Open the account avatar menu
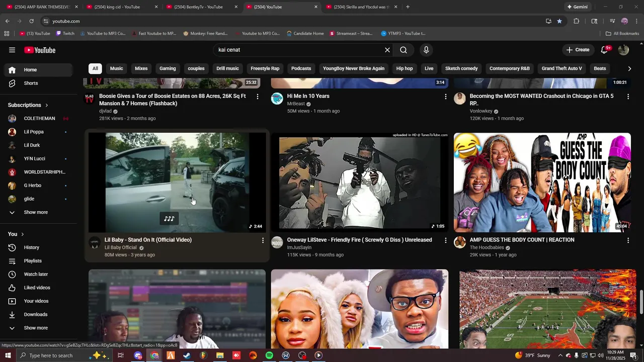This screenshot has height=362, width=644. 624,50
